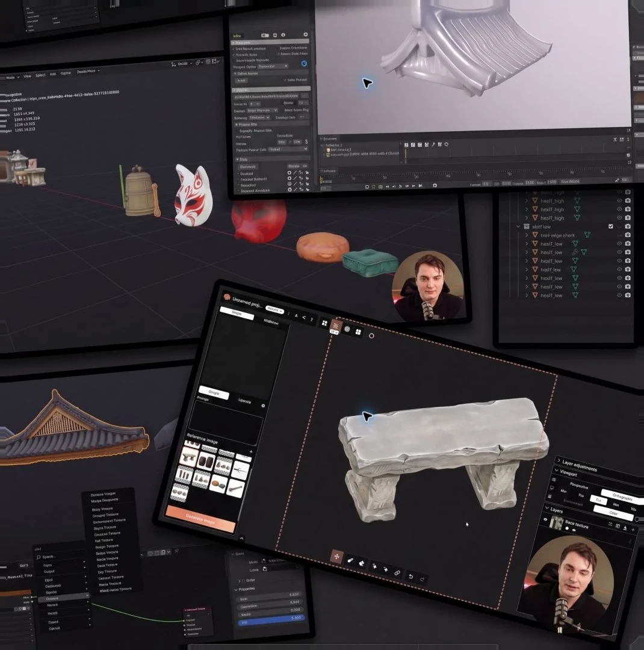The image size is (644, 650).
Task: Open the Pasepert Option dropdown
Action: [273, 66]
